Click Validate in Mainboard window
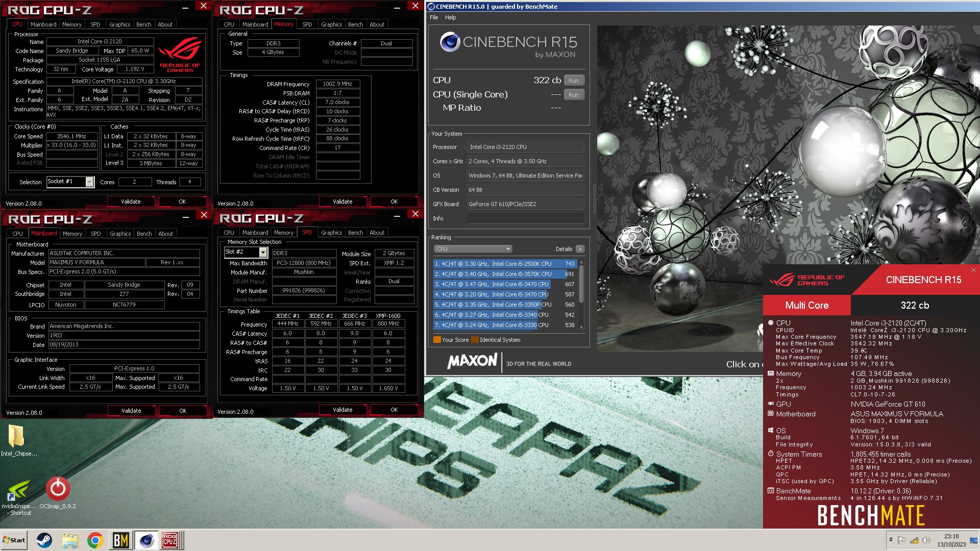Viewport: 980px width, 551px height. tap(131, 411)
